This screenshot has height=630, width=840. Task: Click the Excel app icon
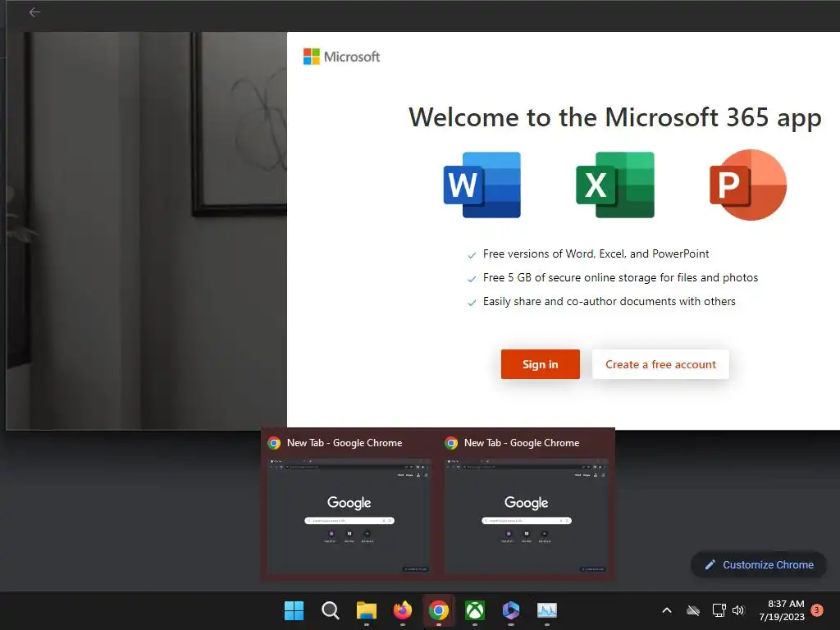tap(615, 185)
